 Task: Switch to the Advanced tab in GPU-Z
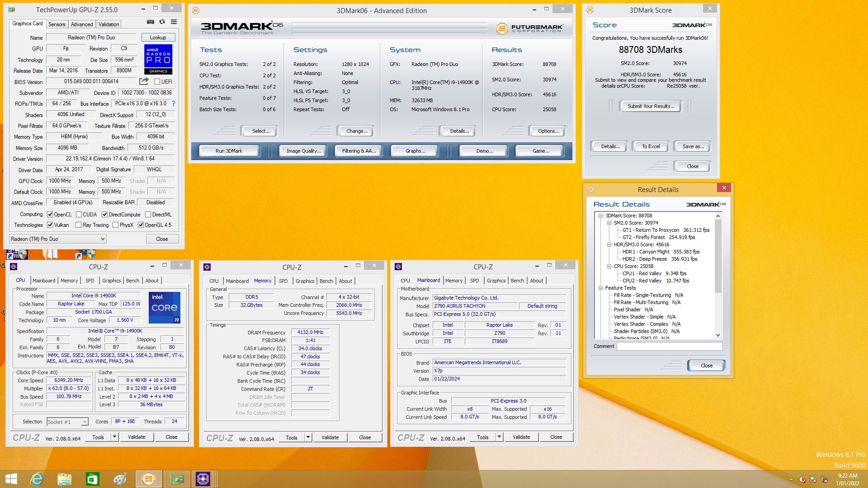pos(82,24)
